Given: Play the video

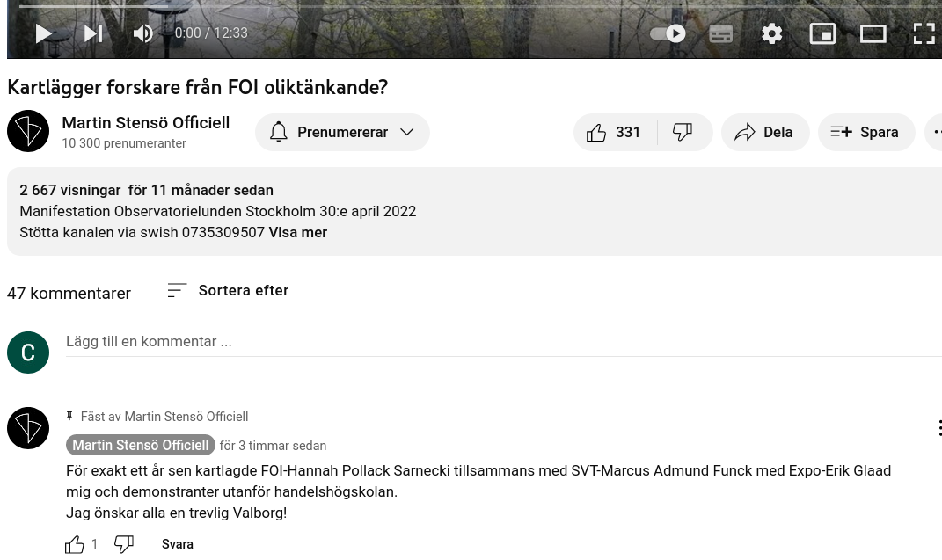Looking at the screenshot, I should pos(43,33).
